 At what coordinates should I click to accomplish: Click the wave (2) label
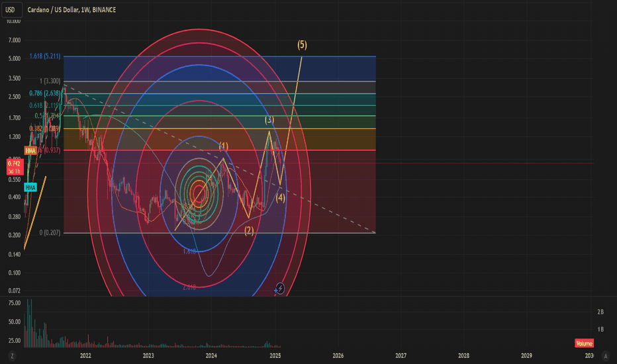249,230
